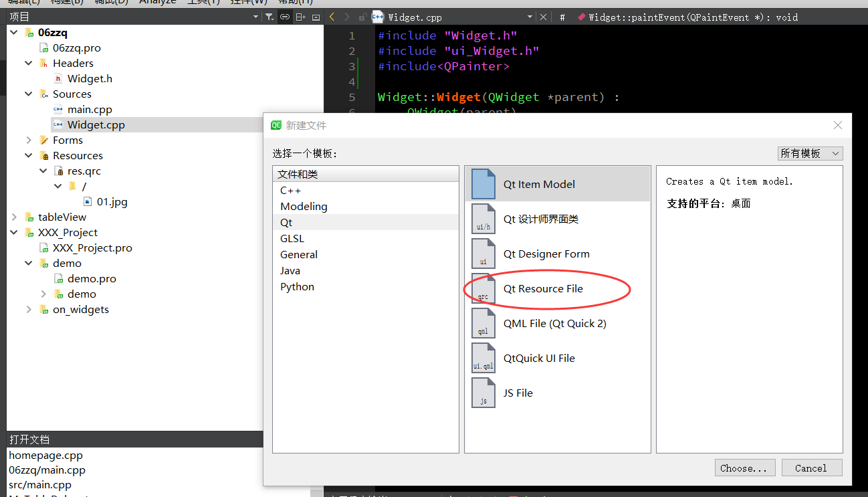Enable synchronize with editor link icon

click(284, 16)
